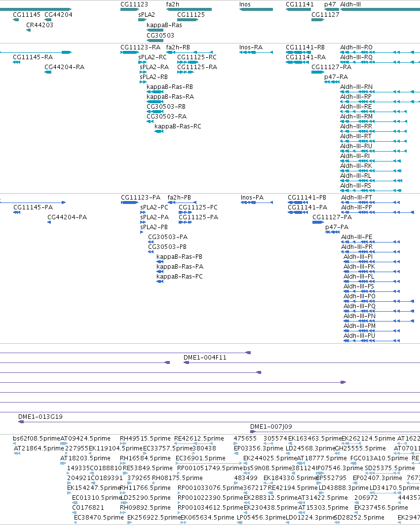Select transcript Aldh-III-RT
The height and width of the screenshot is (525, 420).
click(x=356, y=136)
